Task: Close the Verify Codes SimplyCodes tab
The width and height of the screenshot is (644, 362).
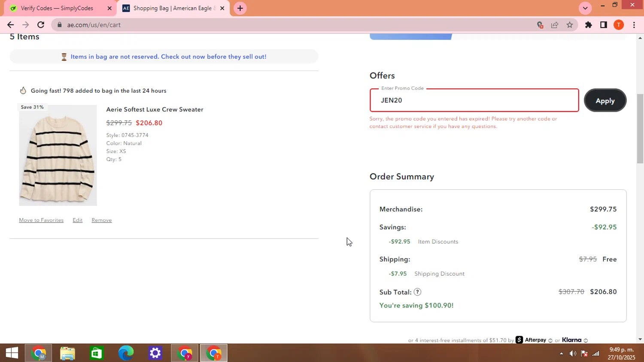Action: pos(109,8)
